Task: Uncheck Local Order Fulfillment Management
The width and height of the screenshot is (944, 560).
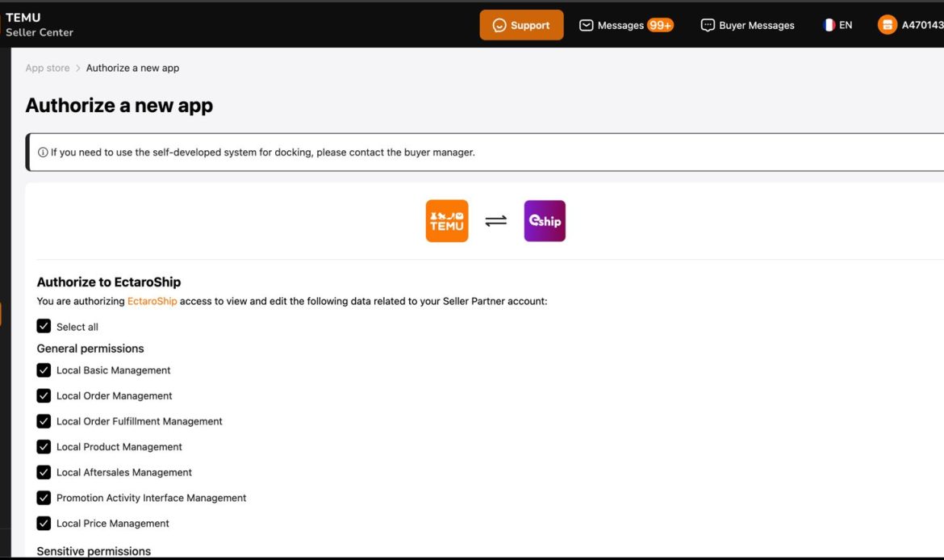Action: [x=44, y=421]
